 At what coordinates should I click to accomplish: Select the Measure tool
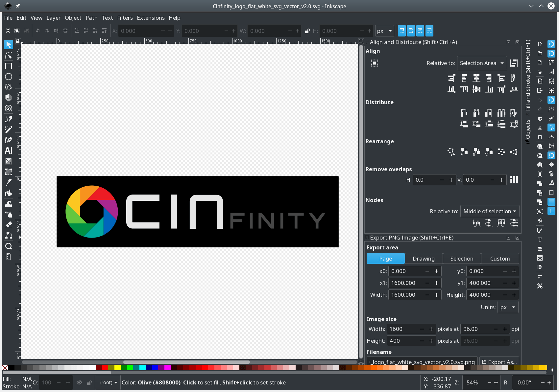[9, 257]
